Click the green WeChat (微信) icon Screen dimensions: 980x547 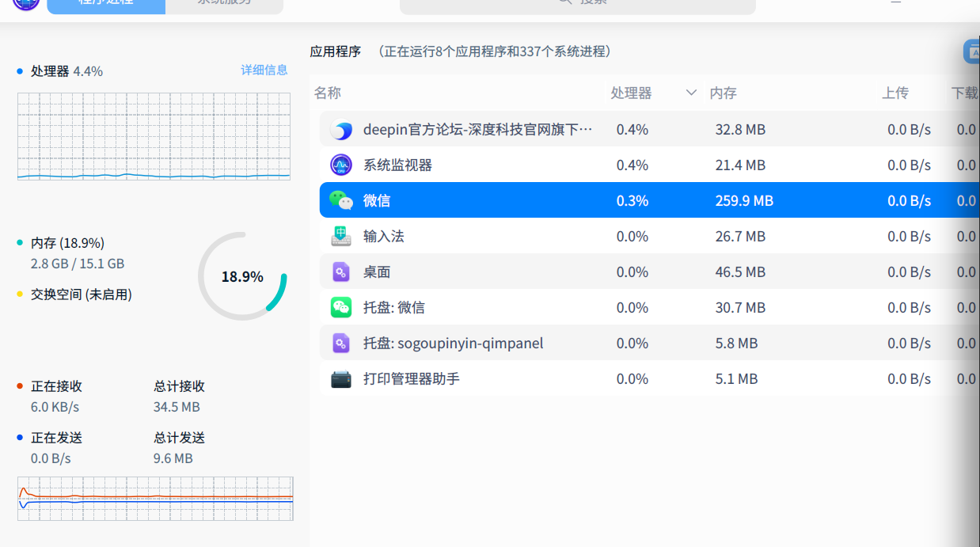point(341,201)
